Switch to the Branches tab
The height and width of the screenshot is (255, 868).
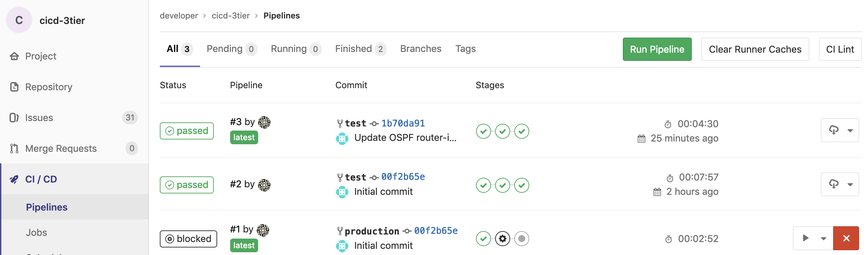coord(421,49)
